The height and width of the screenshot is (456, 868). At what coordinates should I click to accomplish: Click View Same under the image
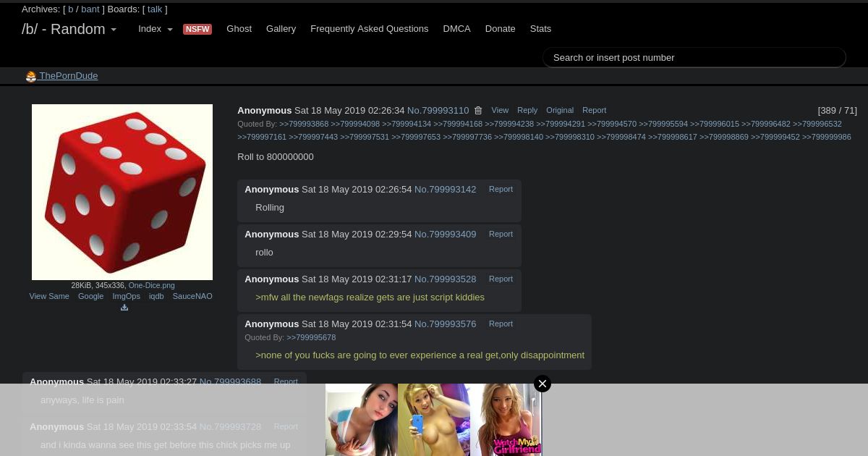(x=49, y=296)
